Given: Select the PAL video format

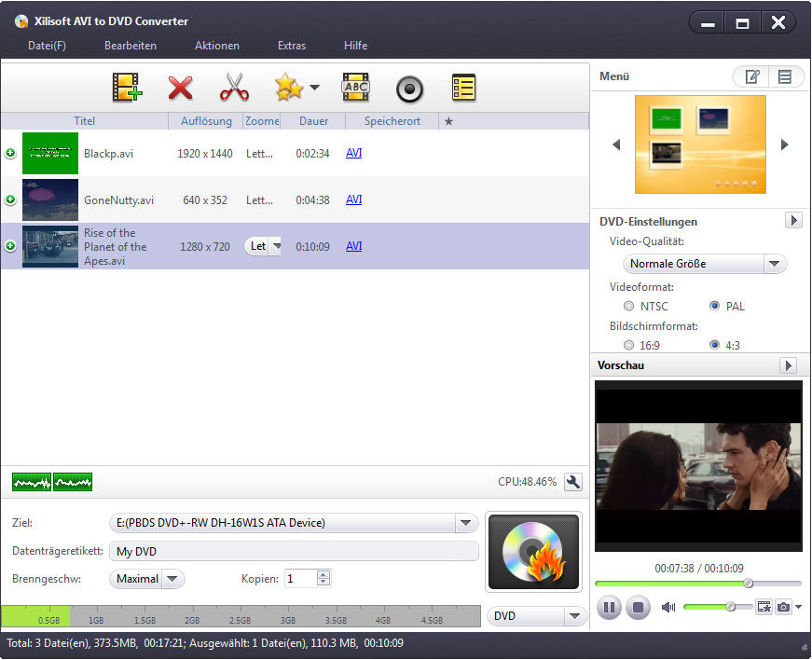Looking at the screenshot, I should tap(715, 306).
